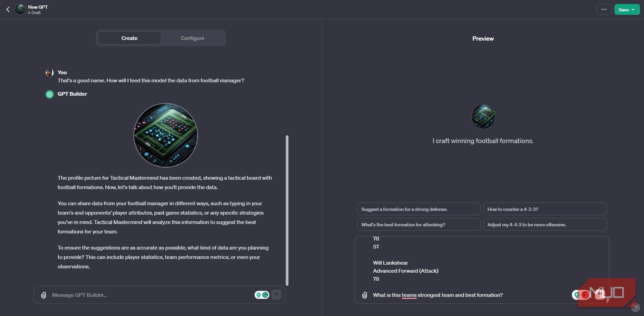Switch to the Create tab

pos(129,38)
